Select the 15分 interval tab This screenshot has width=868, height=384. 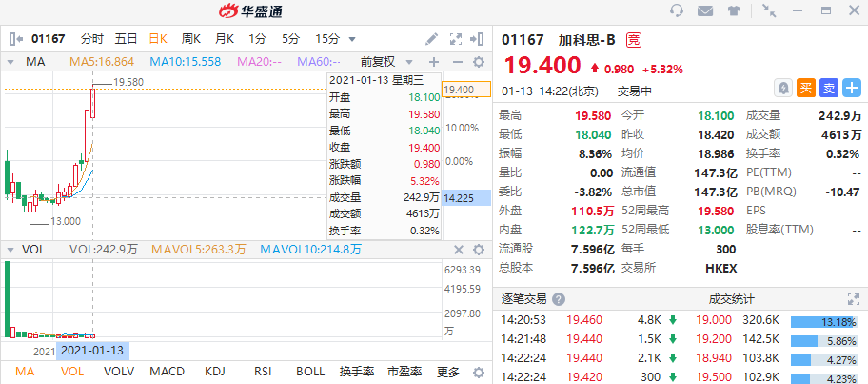point(327,39)
